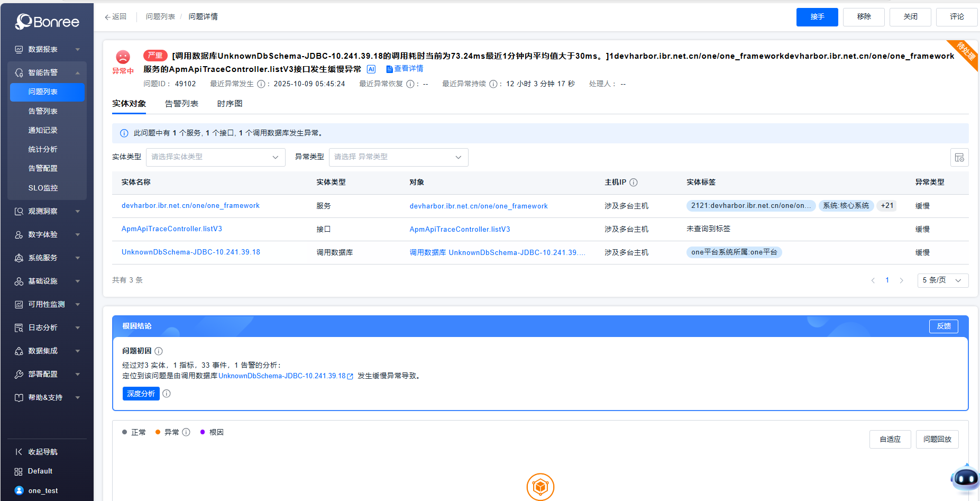The width and height of the screenshot is (980, 501).
Task: Click 反馈 on the 根因结论 panel
Action: click(x=944, y=326)
